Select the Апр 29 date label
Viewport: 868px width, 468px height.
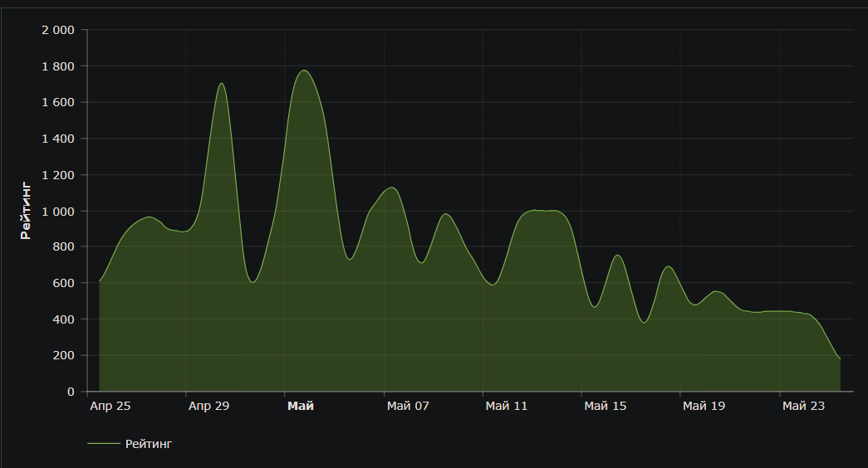click(208, 406)
